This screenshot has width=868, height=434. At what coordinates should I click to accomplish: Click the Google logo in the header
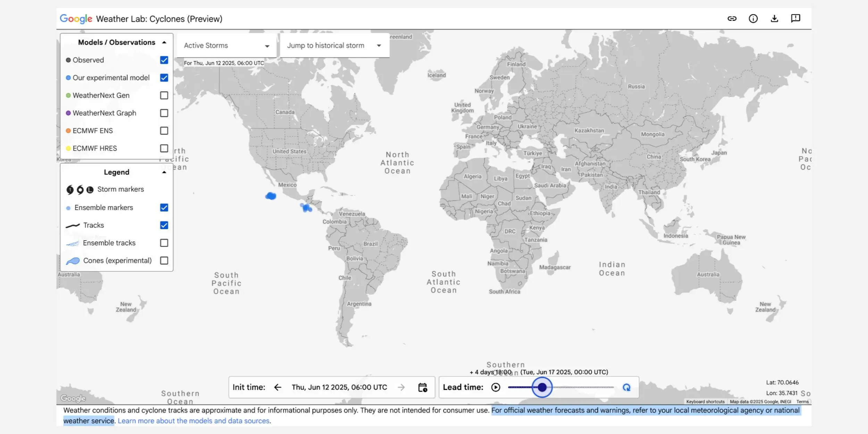(76, 18)
